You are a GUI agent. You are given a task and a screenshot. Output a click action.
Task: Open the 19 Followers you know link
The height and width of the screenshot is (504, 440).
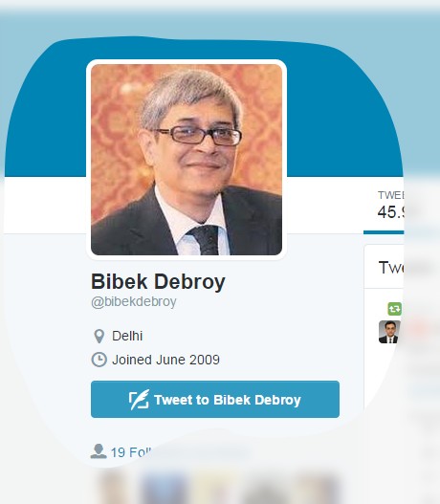point(131,452)
